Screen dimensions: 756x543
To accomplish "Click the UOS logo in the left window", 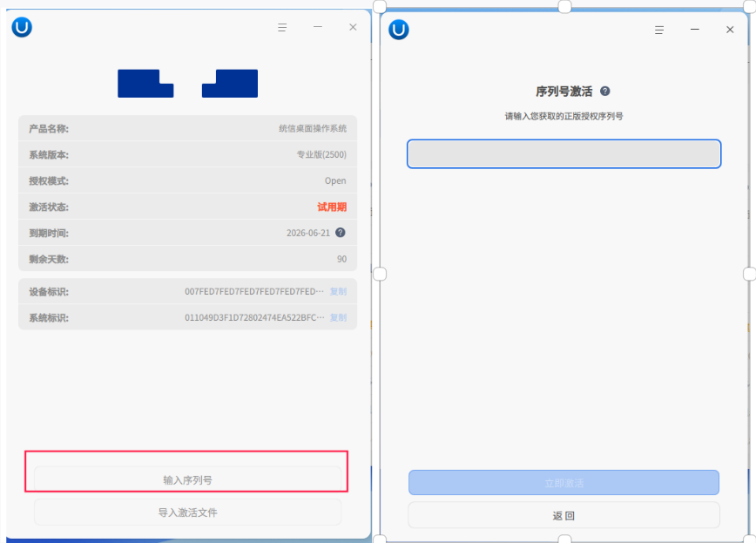I will (x=22, y=27).
